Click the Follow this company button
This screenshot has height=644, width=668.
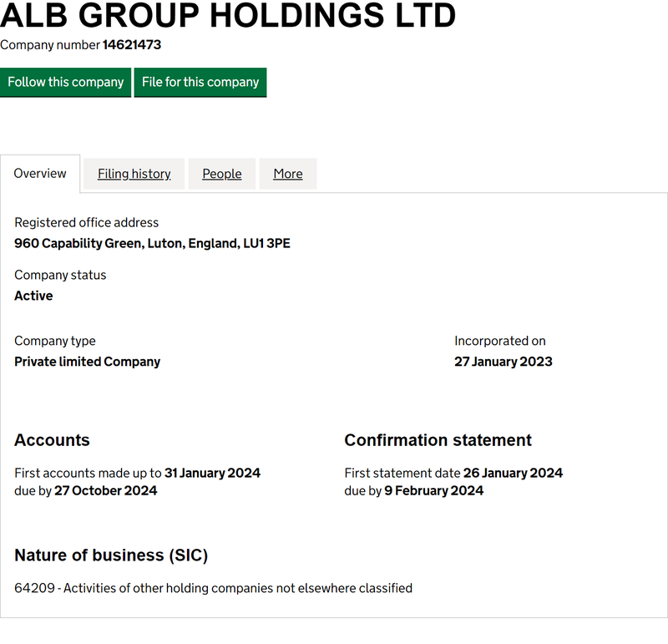coord(65,82)
